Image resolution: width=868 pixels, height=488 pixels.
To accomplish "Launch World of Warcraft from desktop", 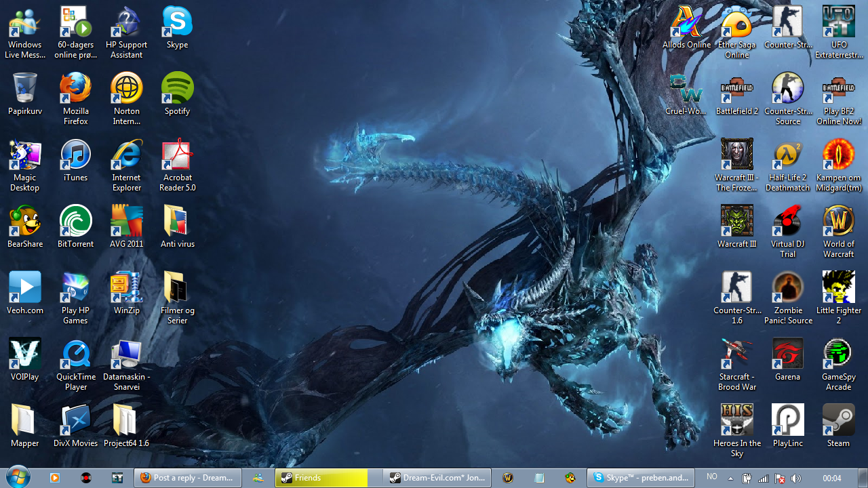I will (838, 222).
